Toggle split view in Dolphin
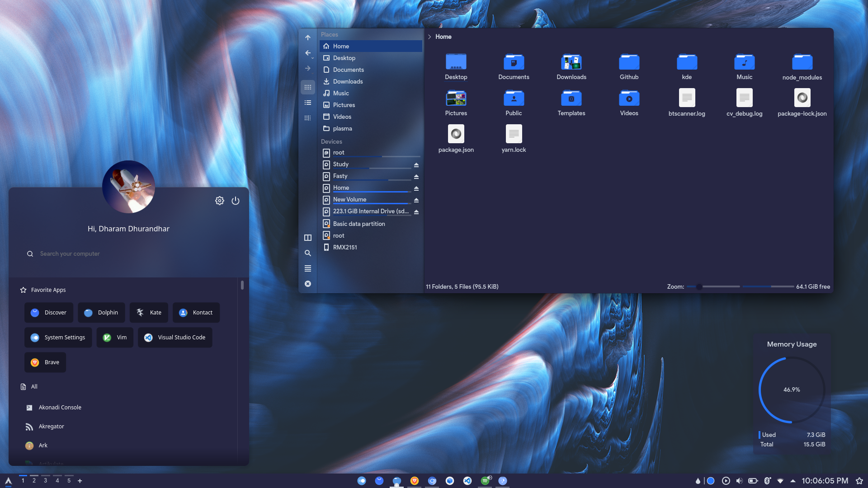The width and height of the screenshot is (868, 488). tap(308, 238)
